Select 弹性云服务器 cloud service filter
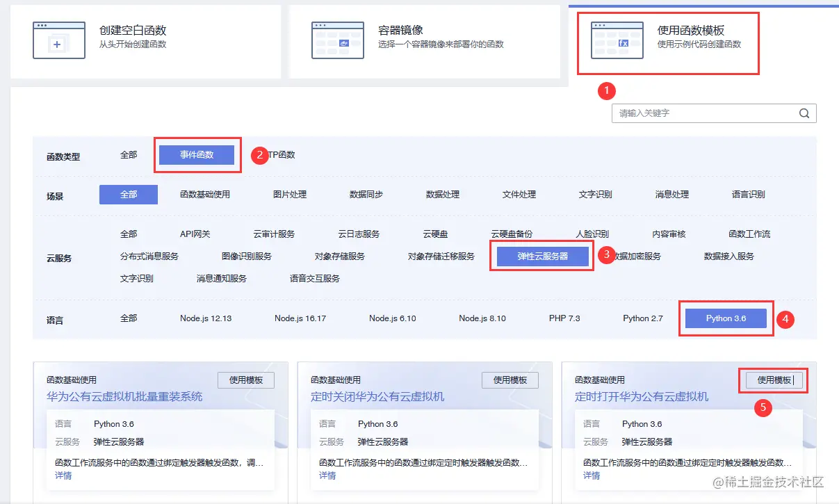The height and width of the screenshot is (504, 839). tap(541, 256)
